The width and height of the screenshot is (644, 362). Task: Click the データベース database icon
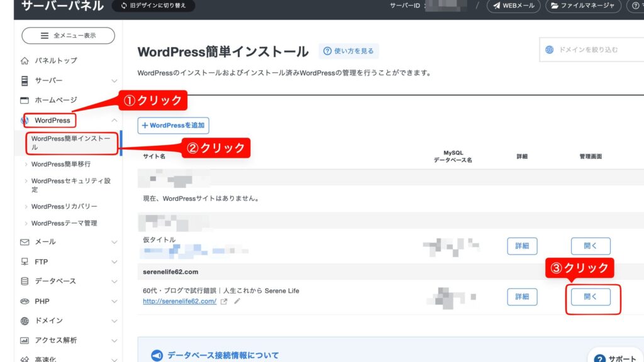tap(25, 281)
